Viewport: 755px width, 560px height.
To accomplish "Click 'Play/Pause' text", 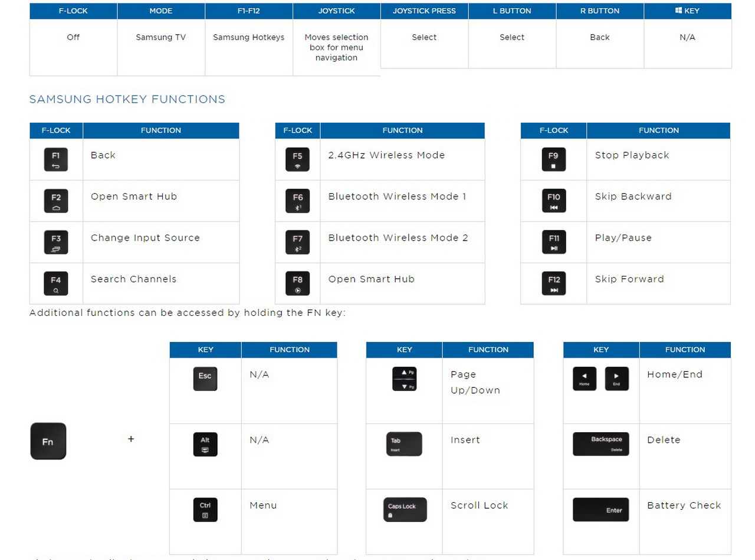I will click(x=623, y=238).
